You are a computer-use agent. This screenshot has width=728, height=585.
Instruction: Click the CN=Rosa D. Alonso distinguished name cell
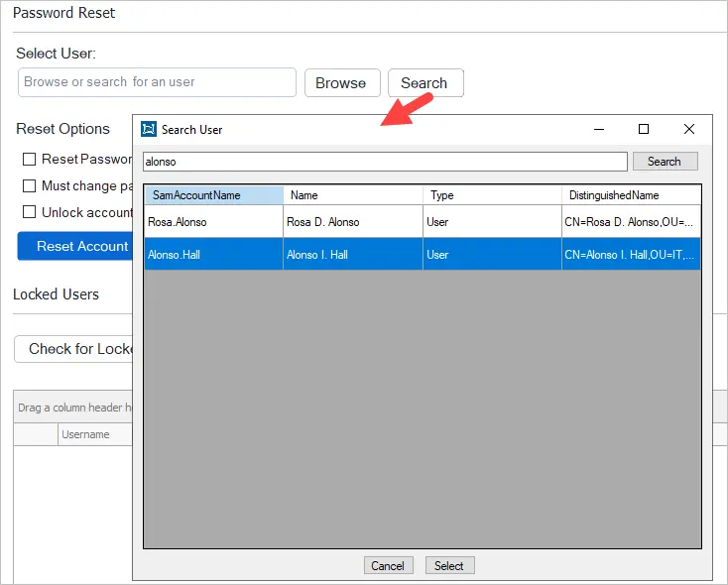(631, 222)
